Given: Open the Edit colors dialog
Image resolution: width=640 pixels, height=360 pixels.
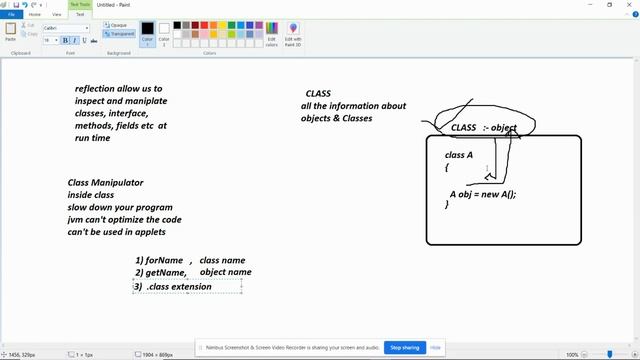Looking at the screenshot, I should [x=272, y=34].
